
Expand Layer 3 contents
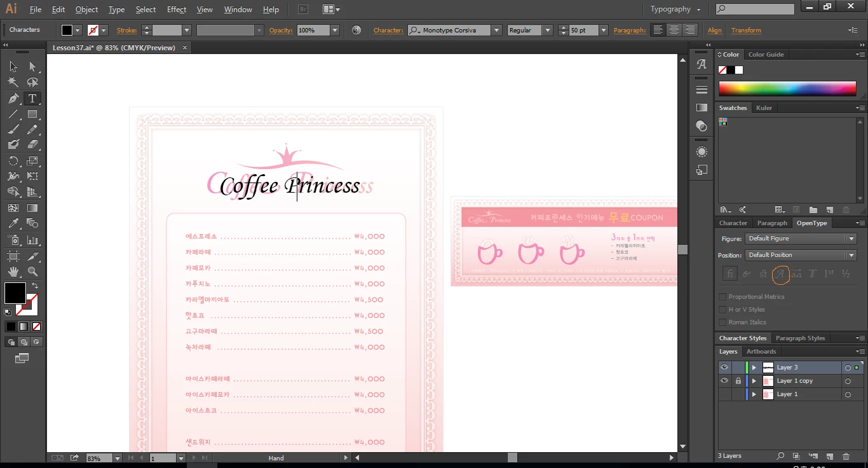(x=754, y=368)
